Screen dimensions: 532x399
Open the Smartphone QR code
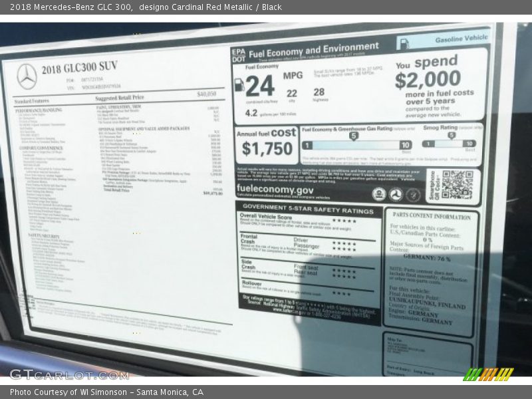tap(457, 185)
